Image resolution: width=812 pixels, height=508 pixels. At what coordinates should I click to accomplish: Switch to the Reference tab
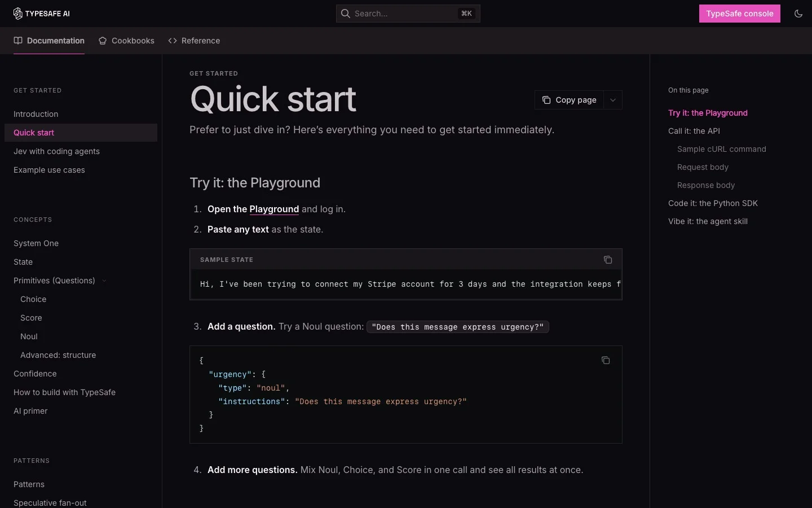coord(194,41)
